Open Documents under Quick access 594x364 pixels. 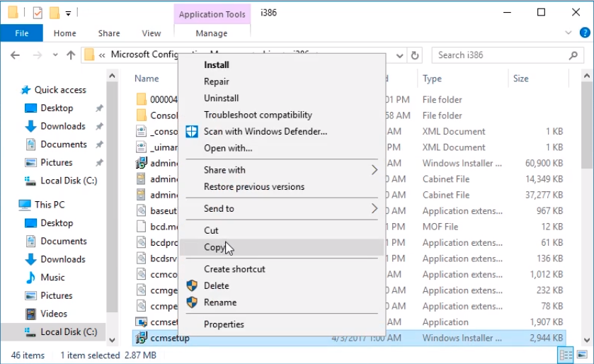tap(64, 144)
